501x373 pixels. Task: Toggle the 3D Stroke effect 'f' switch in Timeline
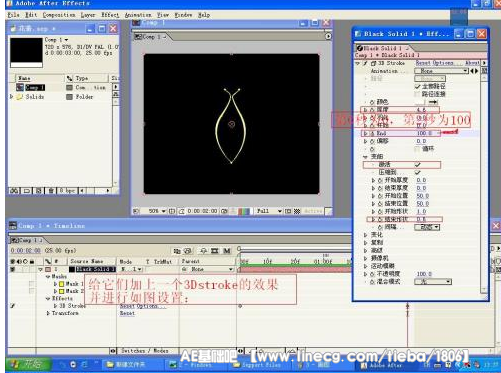12,306
